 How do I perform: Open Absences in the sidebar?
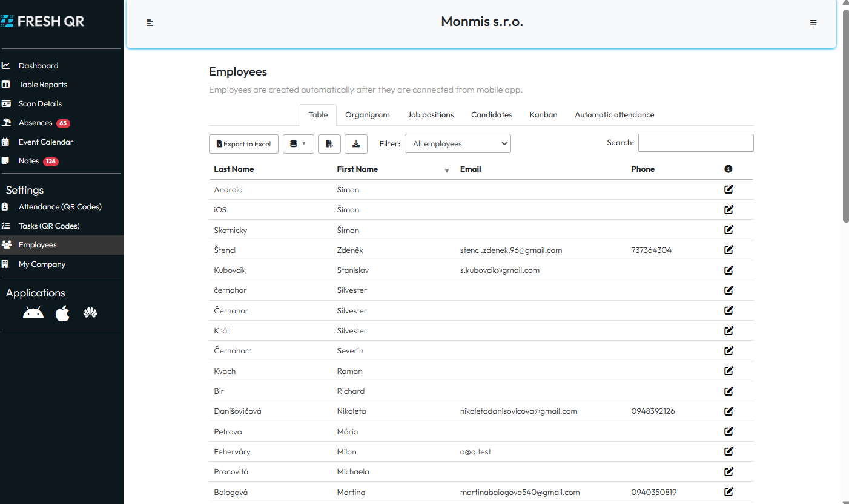tap(36, 123)
